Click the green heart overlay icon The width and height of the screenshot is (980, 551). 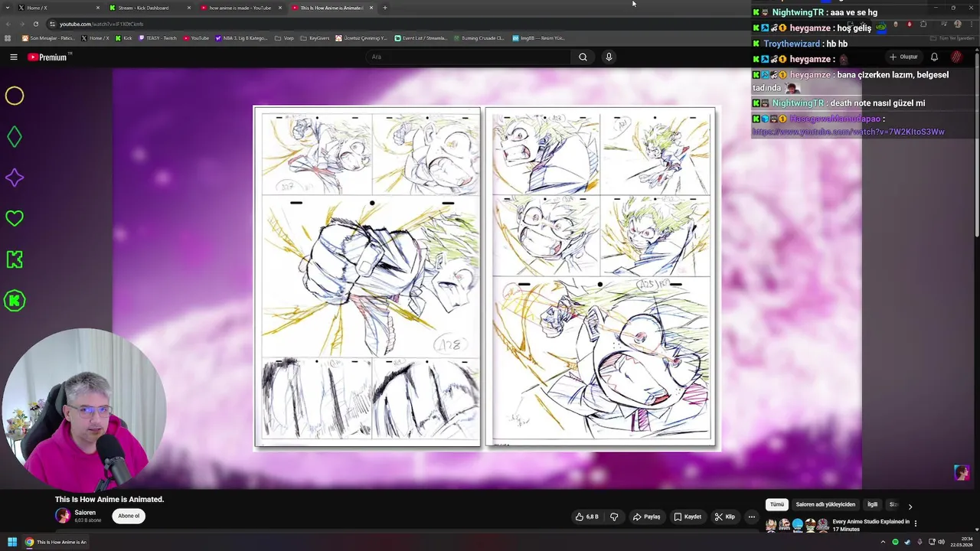point(15,219)
